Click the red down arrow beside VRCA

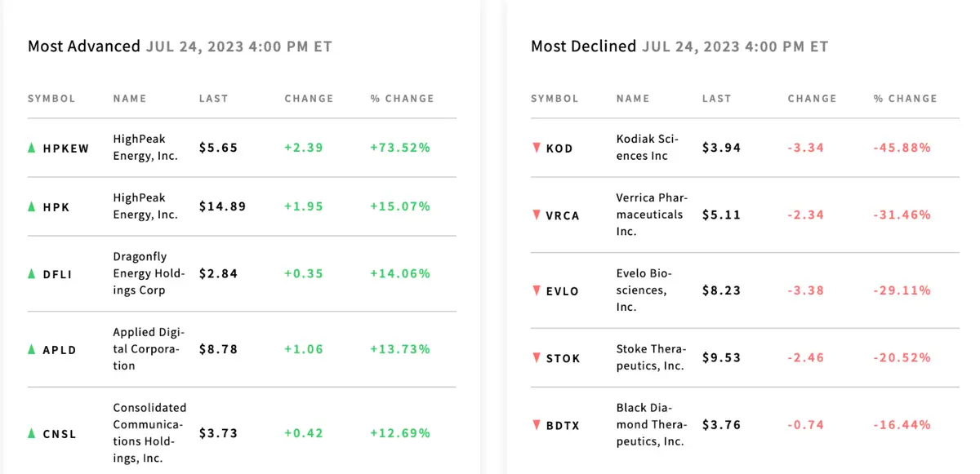[536, 215]
